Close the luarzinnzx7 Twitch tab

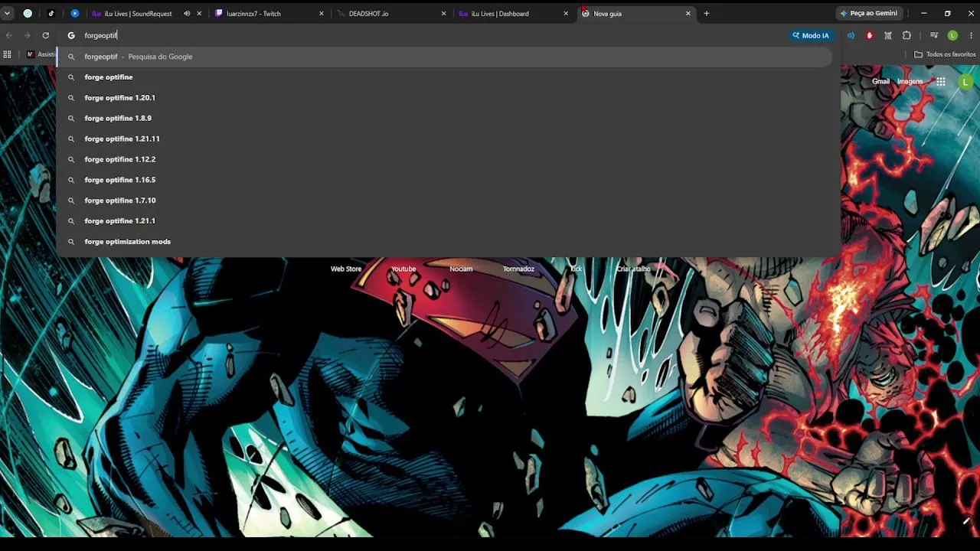[x=322, y=13]
